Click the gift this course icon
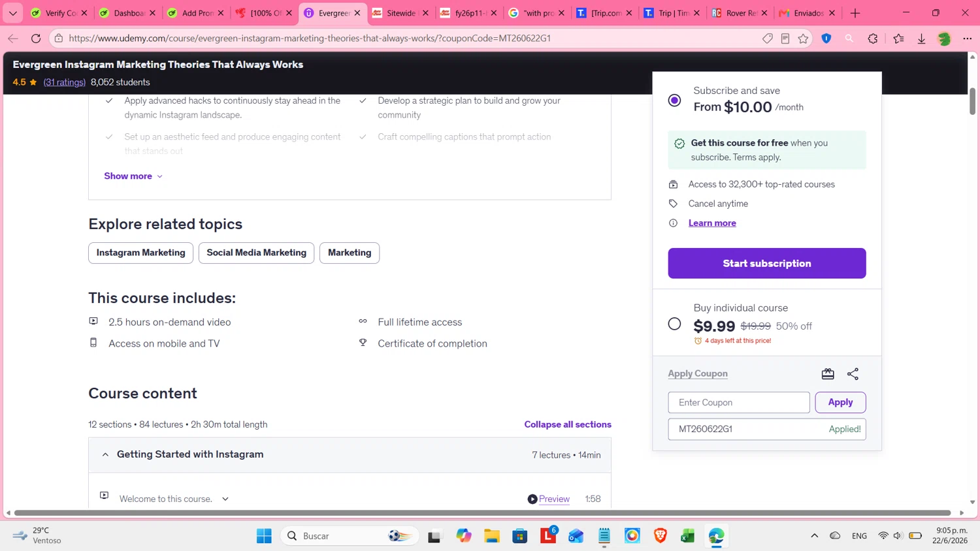This screenshot has width=980, height=551. pos(828,374)
